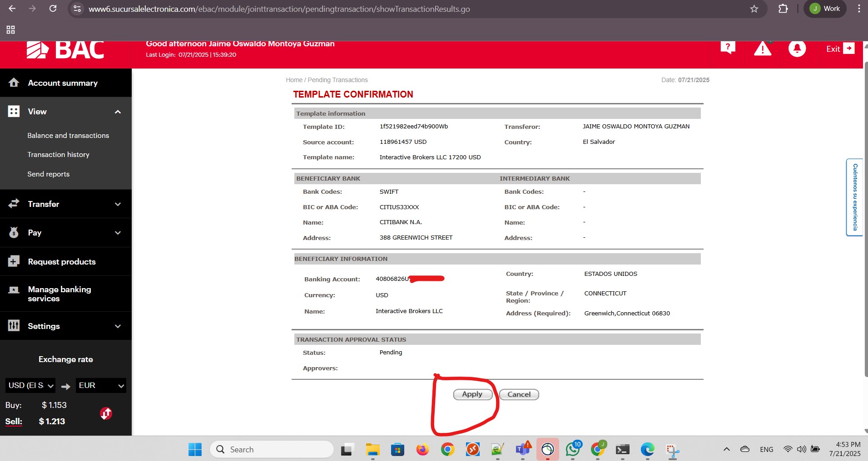Open Snipping Tool from the taskbar
The width and height of the screenshot is (868, 461).
672,449
